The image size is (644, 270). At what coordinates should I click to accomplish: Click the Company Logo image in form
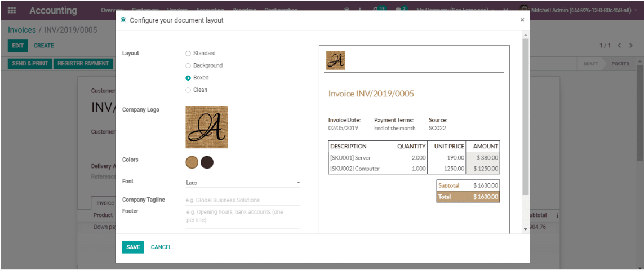point(207,127)
